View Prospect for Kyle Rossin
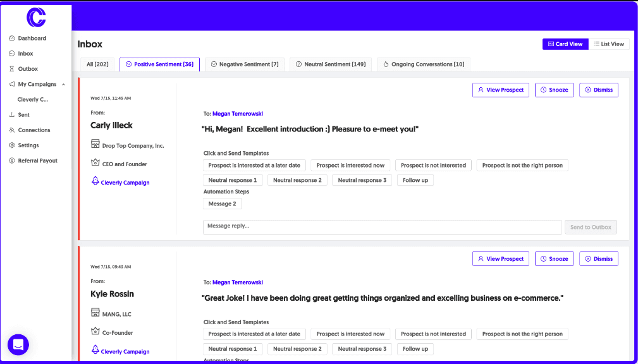Viewport: 638px width, 364px height. pyautogui.click(x=500, y=258)
